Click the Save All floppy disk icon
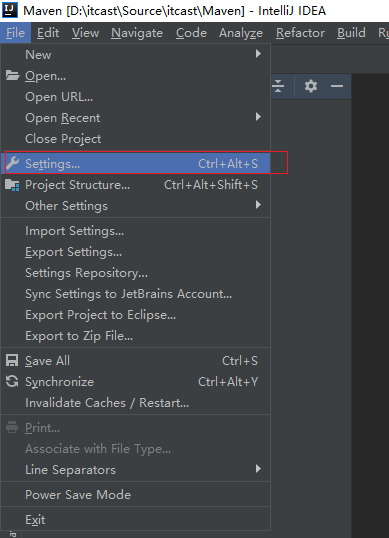The image size is (389, 538). click(12, 361)
